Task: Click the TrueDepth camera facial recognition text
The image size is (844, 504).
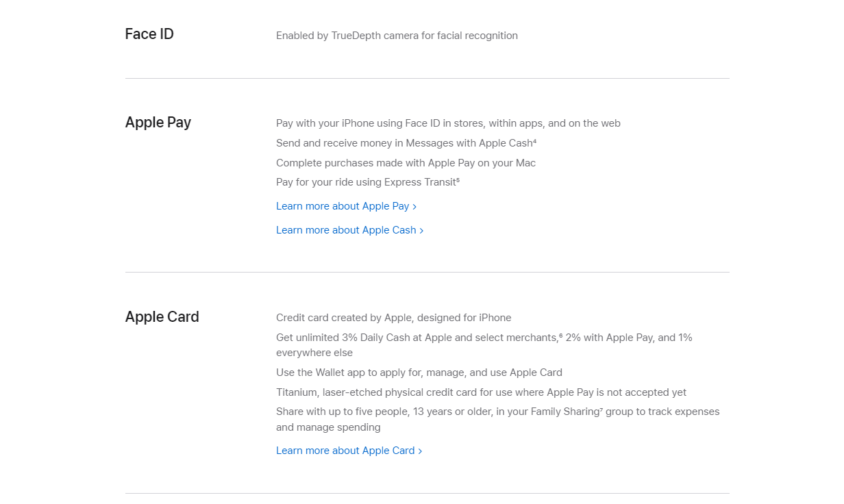Action: [397, 36]
